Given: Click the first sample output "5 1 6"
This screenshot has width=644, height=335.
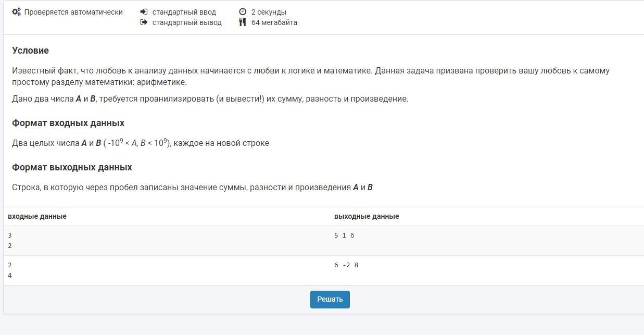Looking at the screenshot, I should [344, 235].
